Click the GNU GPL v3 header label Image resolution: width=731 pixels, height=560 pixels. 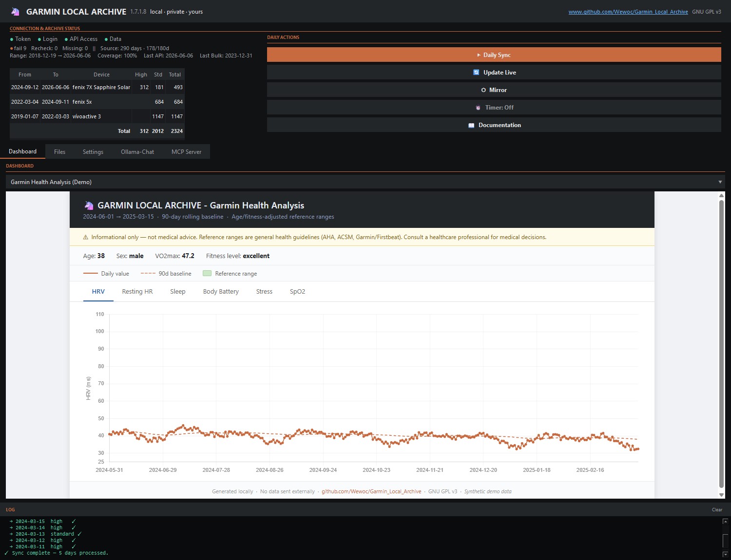click(707, 12)
